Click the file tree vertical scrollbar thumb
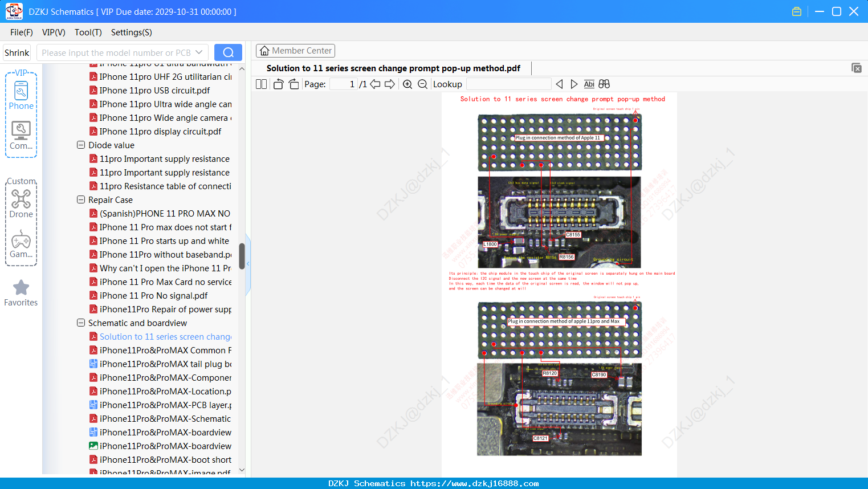The image size is (868, 489). 242,256
